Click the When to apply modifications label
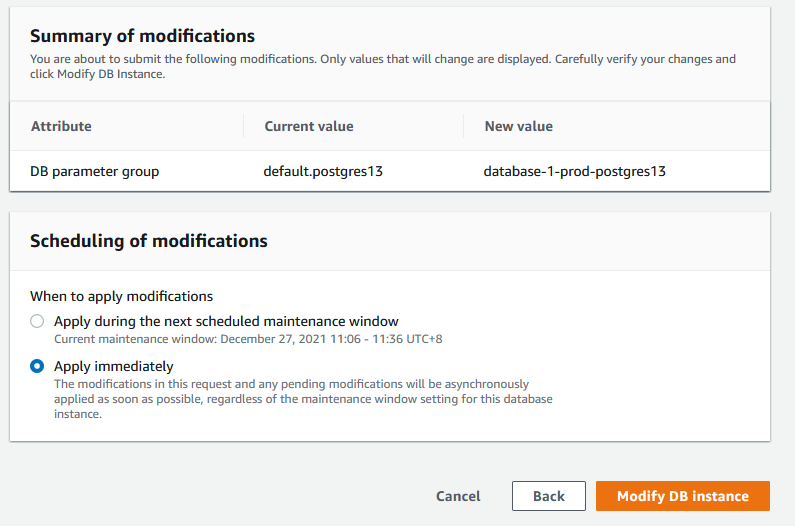 (x=121, y=296)
